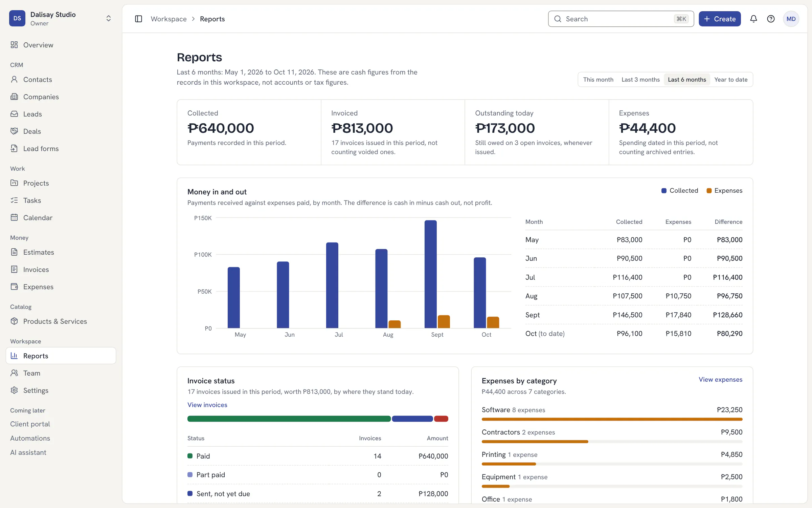This screenshot has height=508, width=812.
Task: Open the MD user avatar
Action: [x=791, y=19]
